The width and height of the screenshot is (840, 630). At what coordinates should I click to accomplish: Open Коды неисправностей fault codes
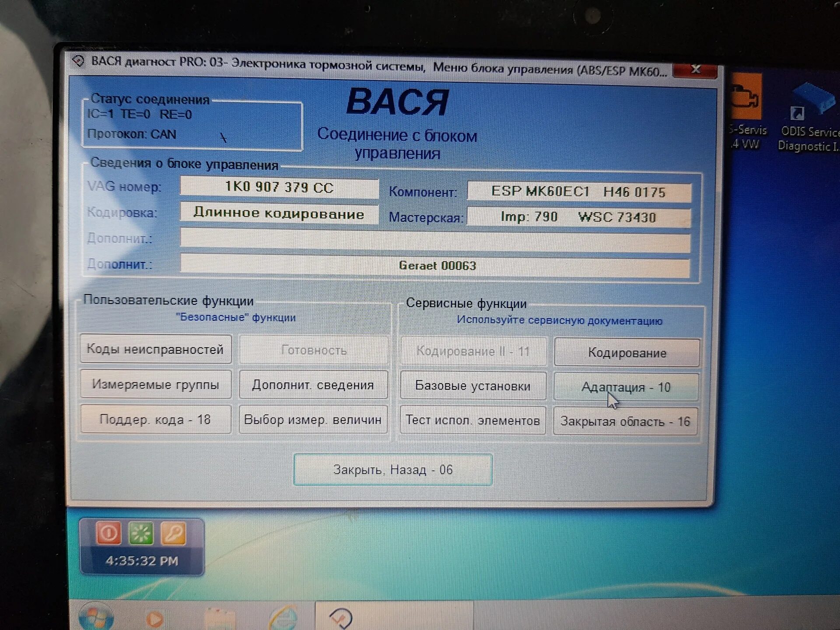pos(156,349)
